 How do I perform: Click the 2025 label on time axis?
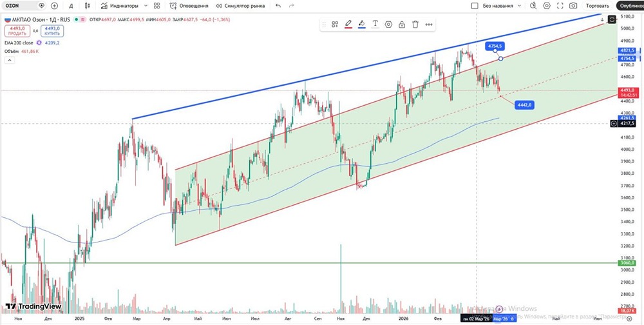(x=80, y=319)
